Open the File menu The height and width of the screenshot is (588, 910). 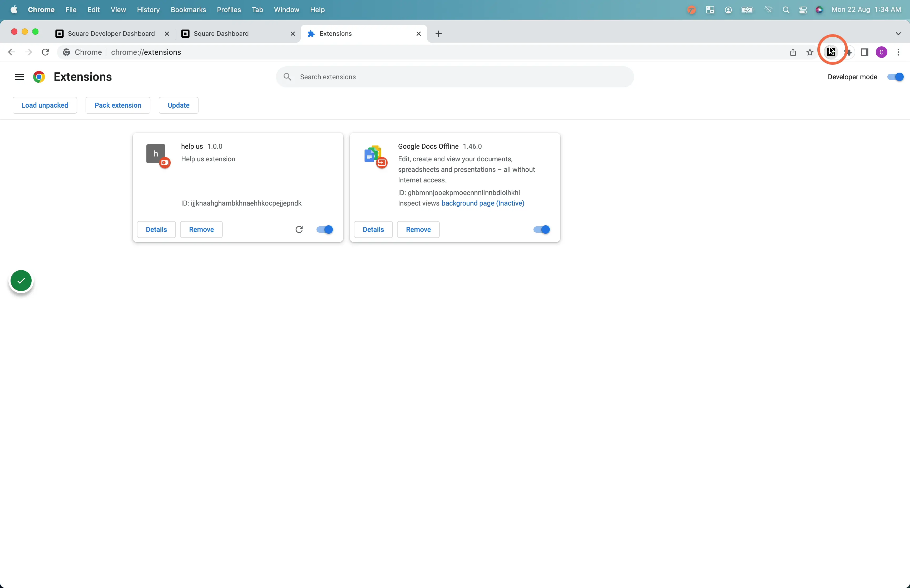pyautogui.click(x=71, y=9)
